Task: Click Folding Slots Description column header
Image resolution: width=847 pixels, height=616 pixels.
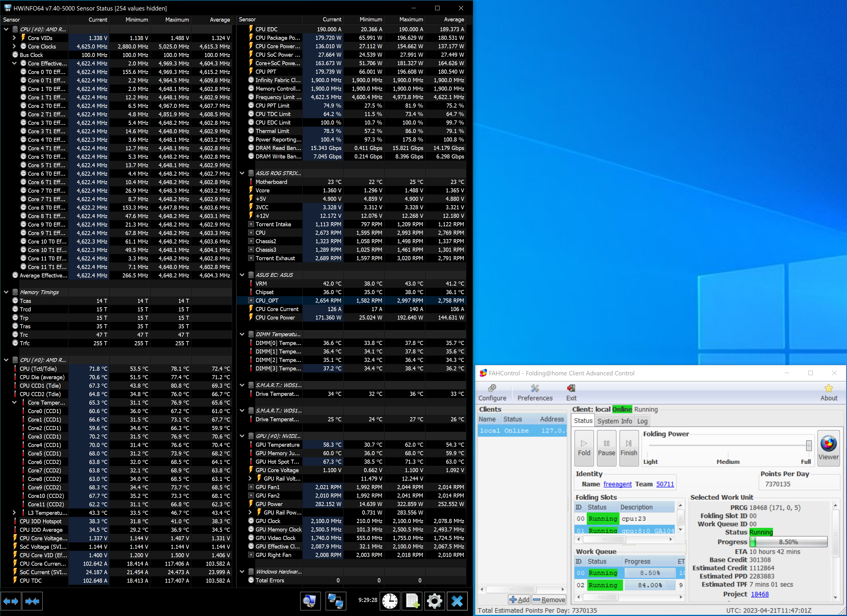Action: tap(647, 507)
